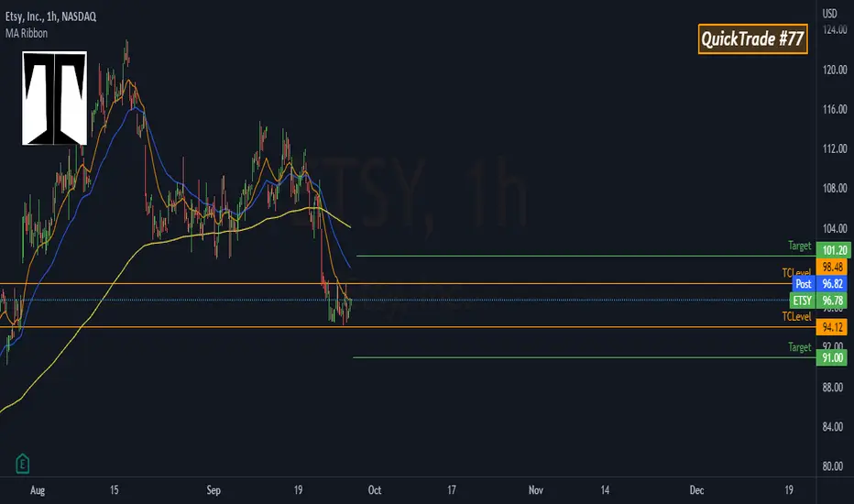Click the 98.48 orange TCLevel price tag
854x504 pixels.
tap(832, 267)
